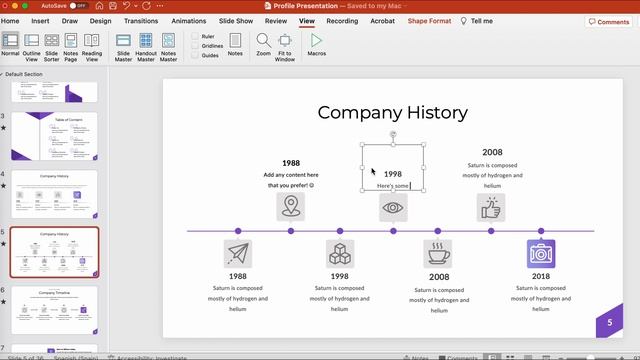Image resolution: width=640 pixels, height=360 pixels.
Task: Open the Transitions tab
Action: click(141, 21)
